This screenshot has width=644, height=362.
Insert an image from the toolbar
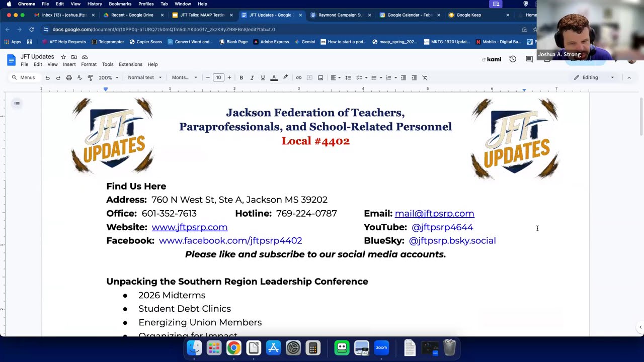(320, 77)
